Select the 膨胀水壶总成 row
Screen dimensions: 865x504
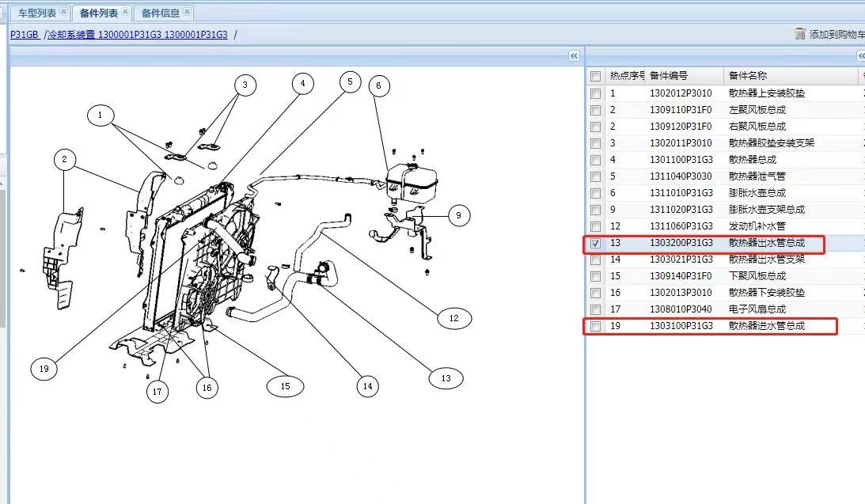pyautogui.click(x=757, y=193)
